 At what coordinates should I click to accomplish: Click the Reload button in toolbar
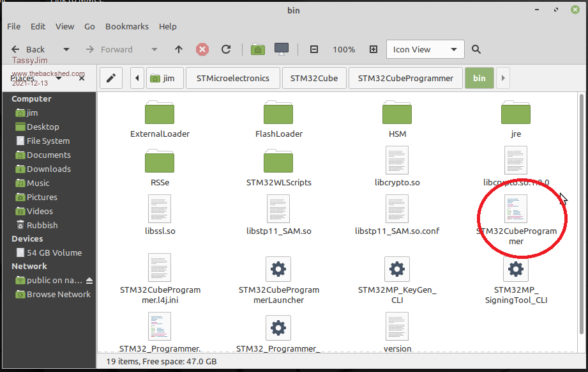tap(226, 49)
